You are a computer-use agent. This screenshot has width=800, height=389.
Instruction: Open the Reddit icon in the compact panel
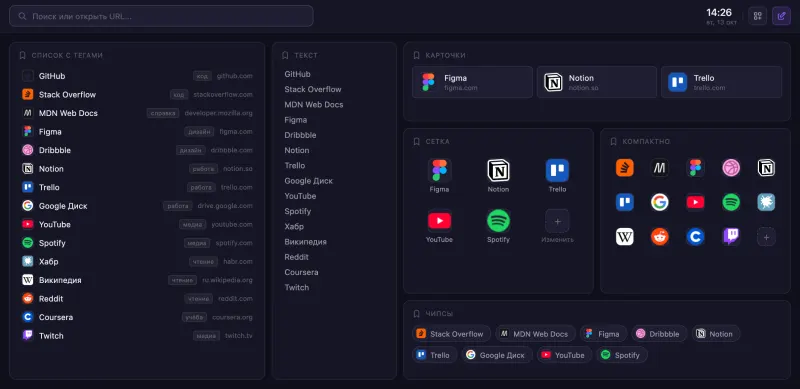tap(660, 236)
